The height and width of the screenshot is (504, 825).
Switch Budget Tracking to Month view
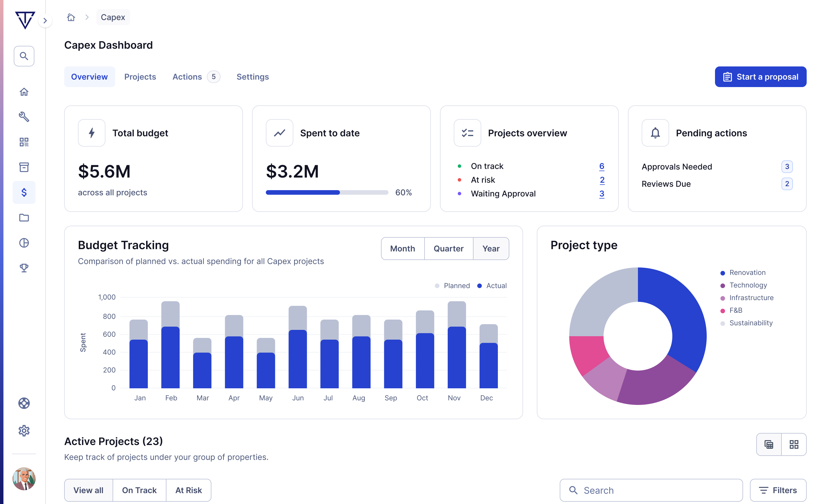(x=402, y=248)
